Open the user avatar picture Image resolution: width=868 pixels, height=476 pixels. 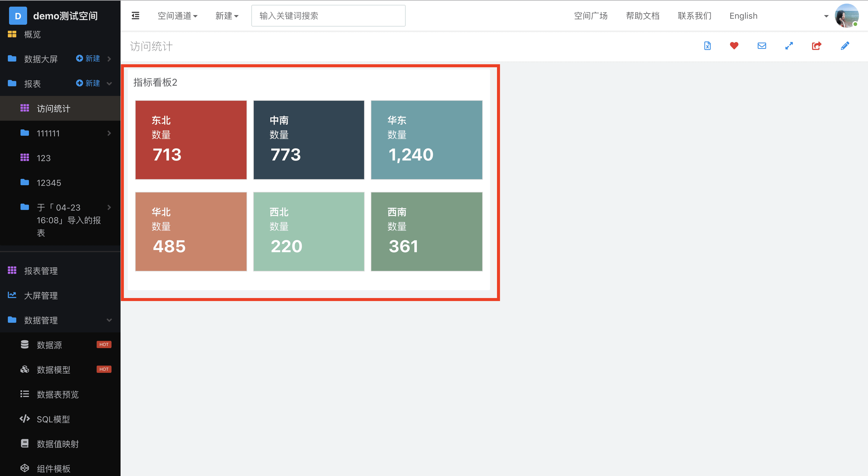(846, 16)
